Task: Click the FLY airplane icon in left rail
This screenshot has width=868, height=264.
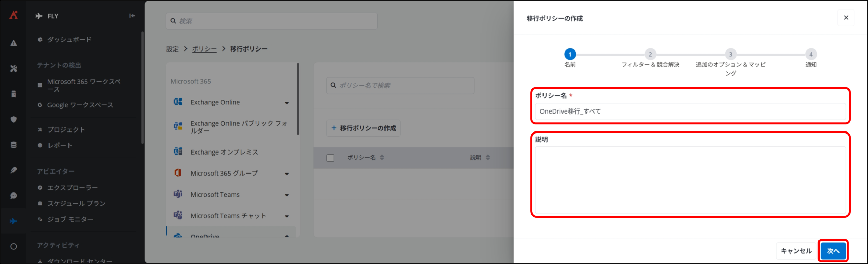Action: [x=13, y=221]
